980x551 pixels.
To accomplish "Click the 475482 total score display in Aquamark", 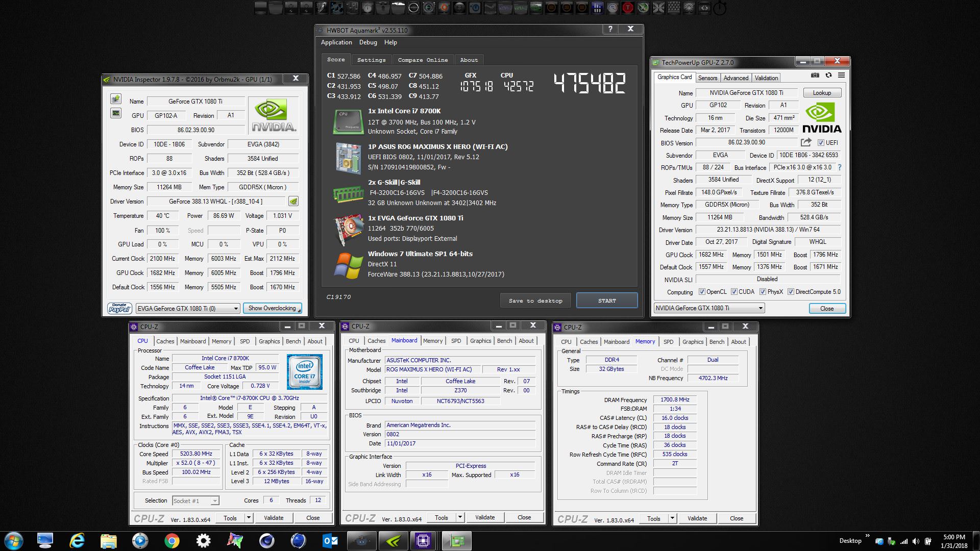I will (x=590, y=83).
